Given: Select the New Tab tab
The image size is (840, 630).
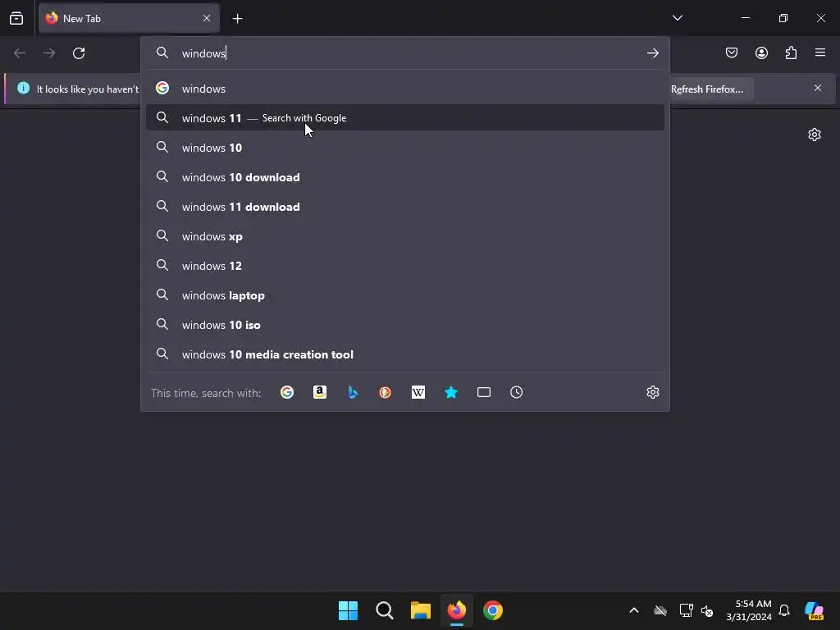Looking at the screenshot, I should [x=129, y=18].
